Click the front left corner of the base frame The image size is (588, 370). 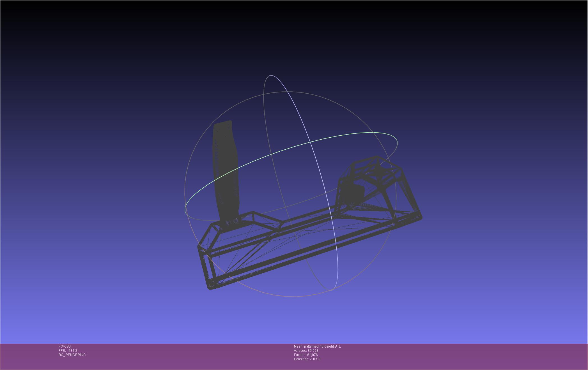point(210,286)
